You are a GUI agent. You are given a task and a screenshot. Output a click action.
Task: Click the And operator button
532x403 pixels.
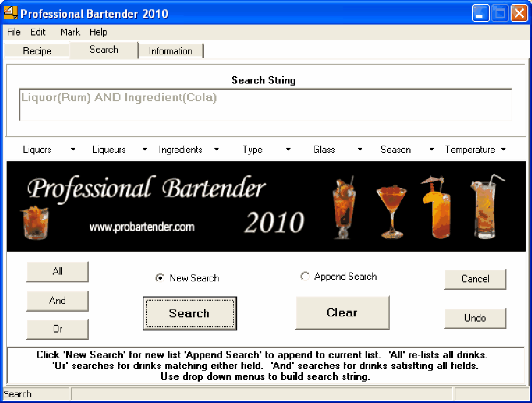click(57, 301)
